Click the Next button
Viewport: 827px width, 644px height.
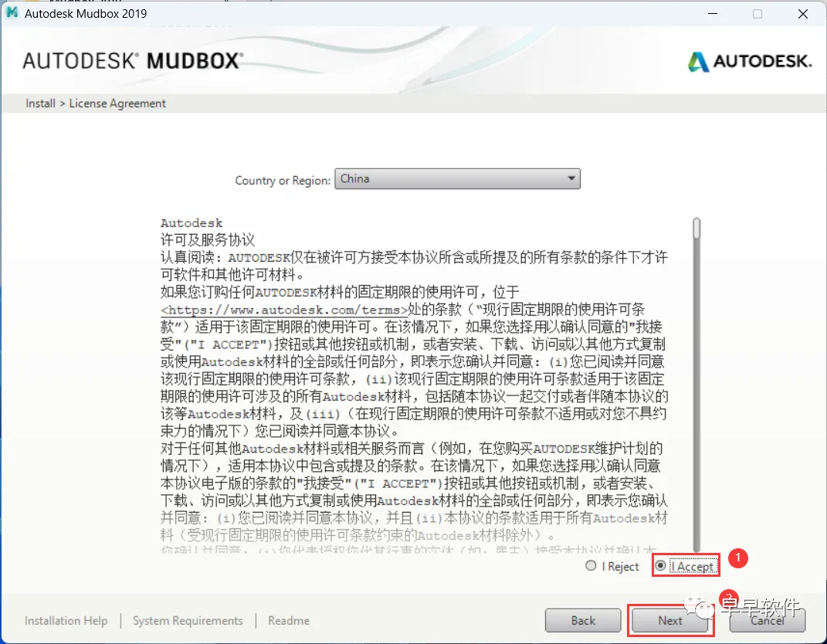[669, 620]
